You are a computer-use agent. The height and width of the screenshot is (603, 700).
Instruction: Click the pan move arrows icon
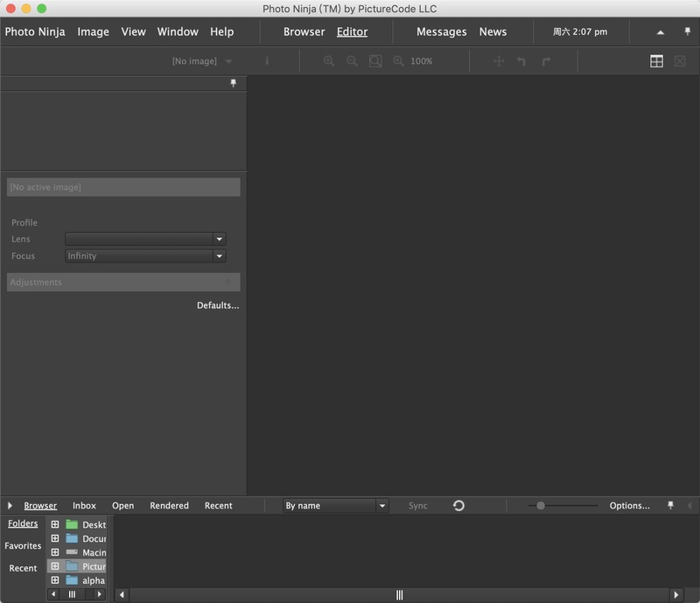[x=499, y=61]
